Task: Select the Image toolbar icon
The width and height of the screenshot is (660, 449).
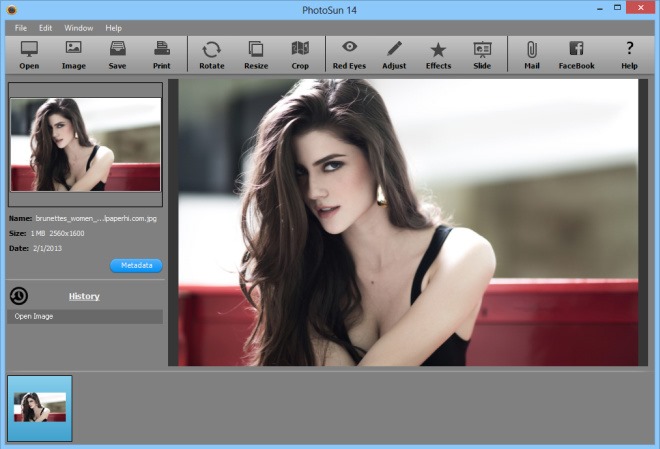Action: coord(73,54)
